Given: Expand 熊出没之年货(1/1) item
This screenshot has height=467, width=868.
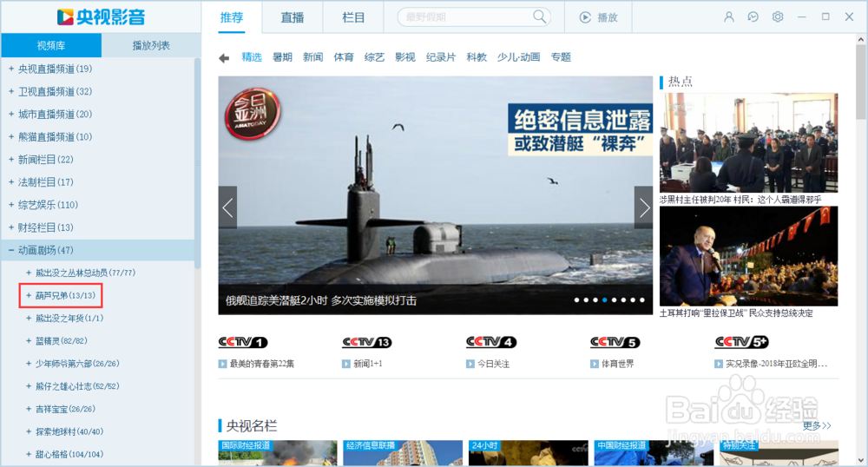Looking at the screenshot, I should 29,319.
